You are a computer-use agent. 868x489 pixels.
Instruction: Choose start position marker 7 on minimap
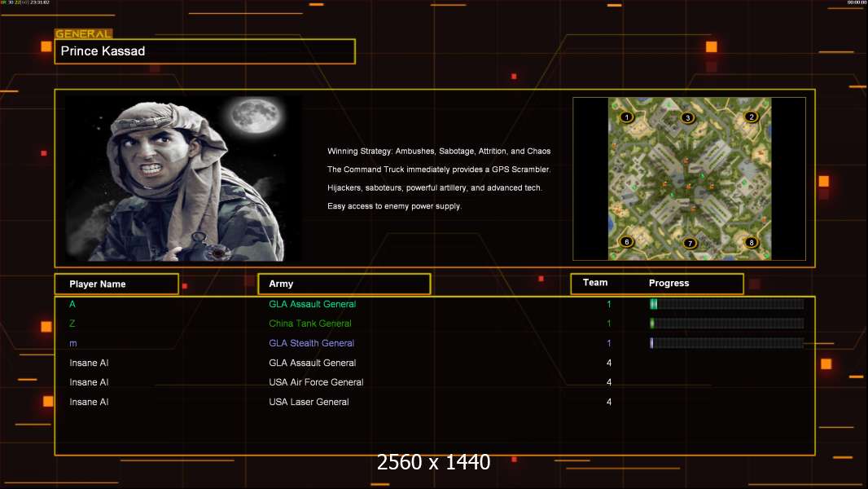[x=690, y=243]
